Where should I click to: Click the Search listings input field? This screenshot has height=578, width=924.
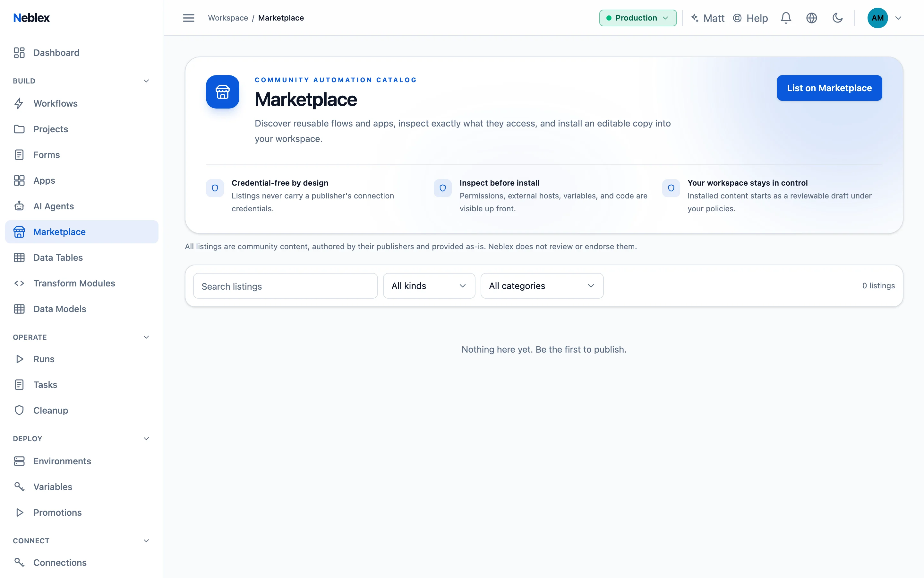[285, 285]
